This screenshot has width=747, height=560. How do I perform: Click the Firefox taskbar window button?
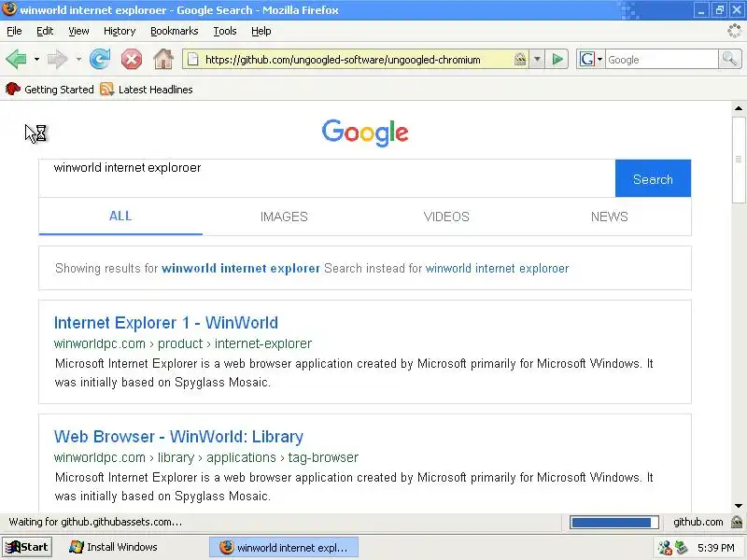(284, 548)
